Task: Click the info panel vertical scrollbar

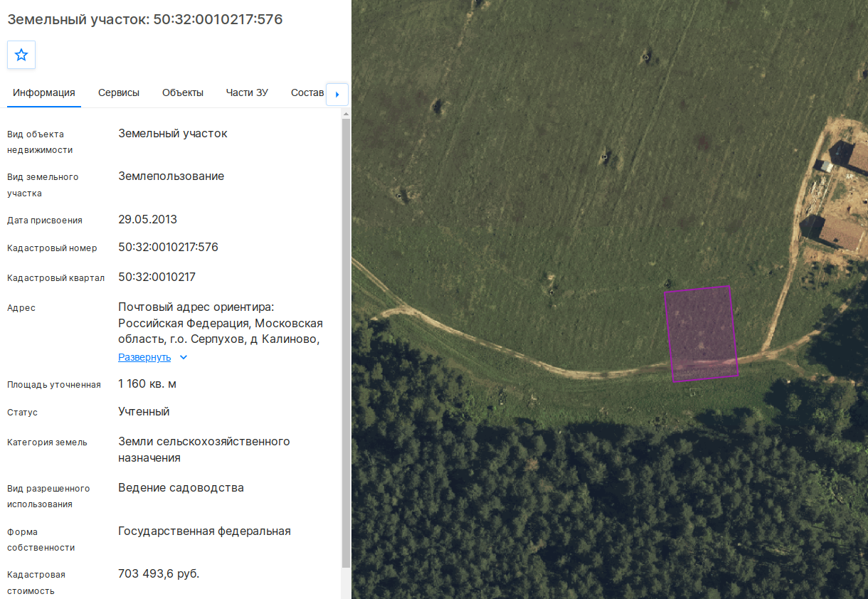Action: tap(346, 341)
